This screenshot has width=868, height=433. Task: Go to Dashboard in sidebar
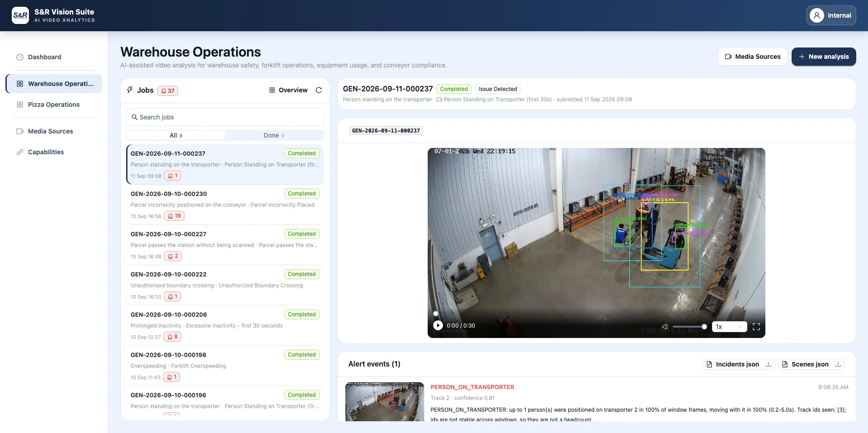(44, 57)
